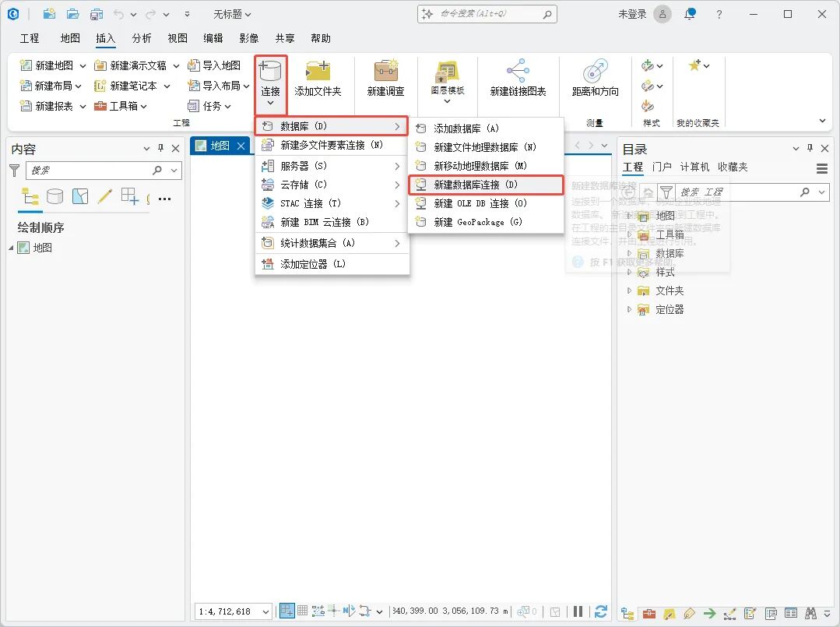This screenshot has height=627, width=840.
Task: Open 图层模板 (Layer Template) gallery
Action: (448, 82)
